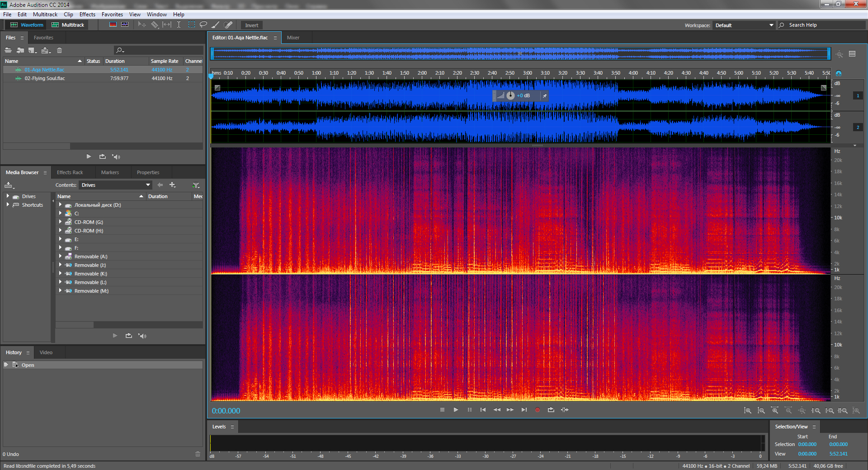This screenshot has width=868, height=470.
Task: Click Open File icon in Files panel
Action: point(8,50)
